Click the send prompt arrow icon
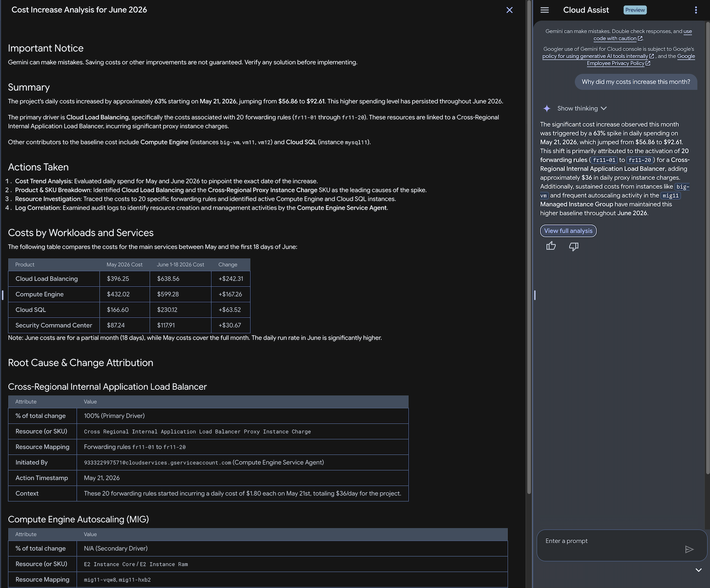Screen dimensions: 710x588 [689, 549]
